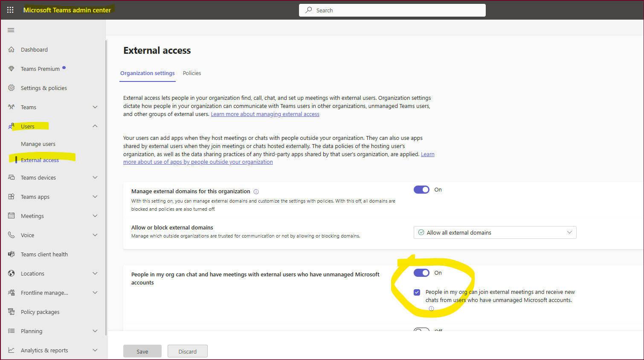Viewport: 644px width, 360px height.
Task: Click info icon beside Manage external domains
Action: (x=256, y=192)
